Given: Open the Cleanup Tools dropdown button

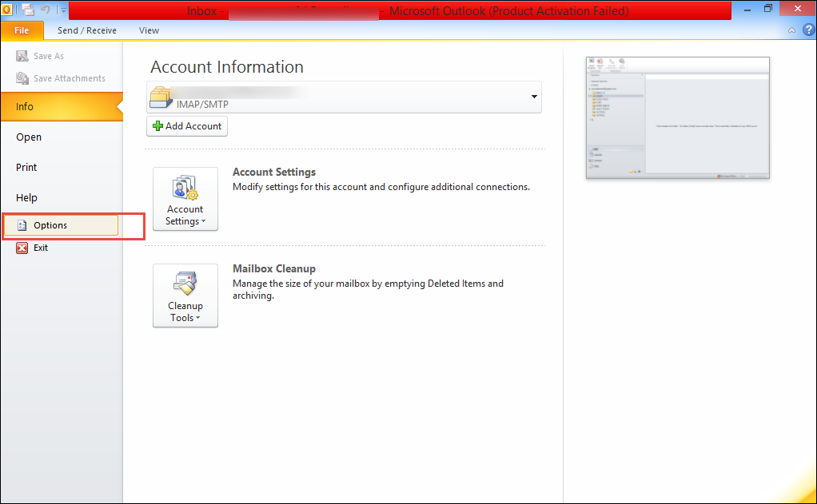Looking at the screenshot, I should click(185, 296).
